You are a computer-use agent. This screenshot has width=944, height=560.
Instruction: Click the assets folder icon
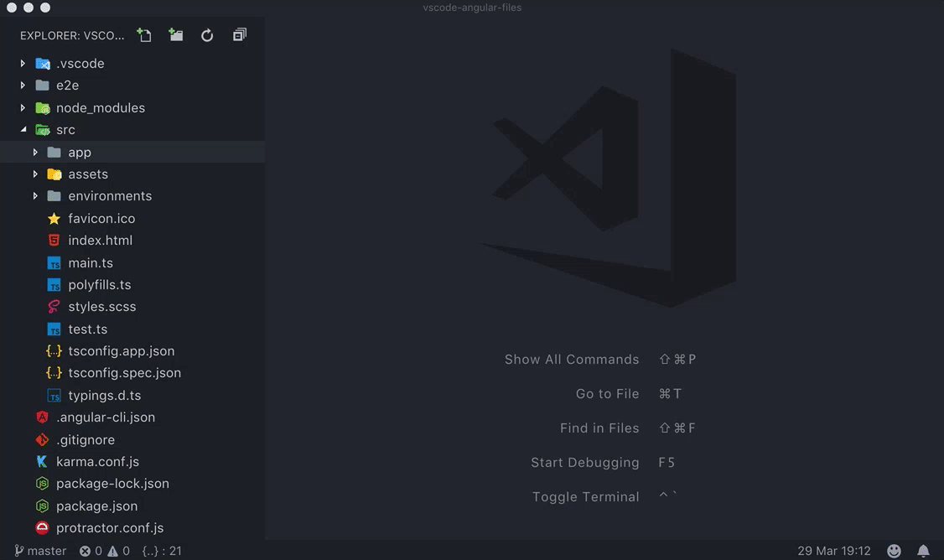(x=54, y=174)
